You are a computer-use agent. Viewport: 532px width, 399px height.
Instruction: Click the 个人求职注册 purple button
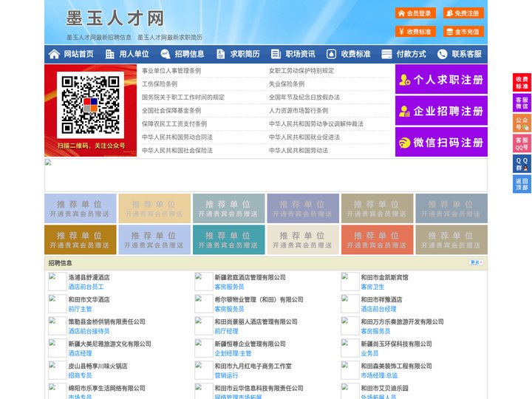441,79
